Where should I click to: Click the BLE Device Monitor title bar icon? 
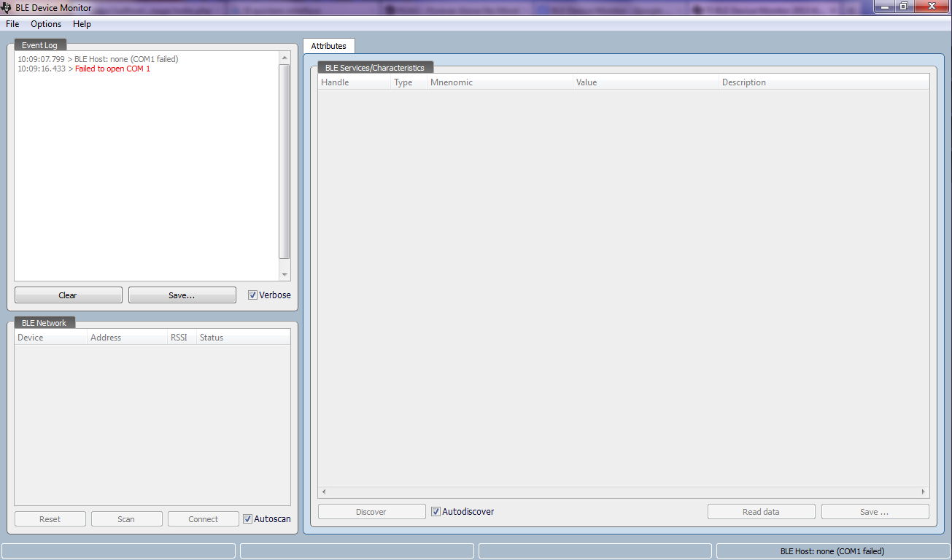(7, 7)
